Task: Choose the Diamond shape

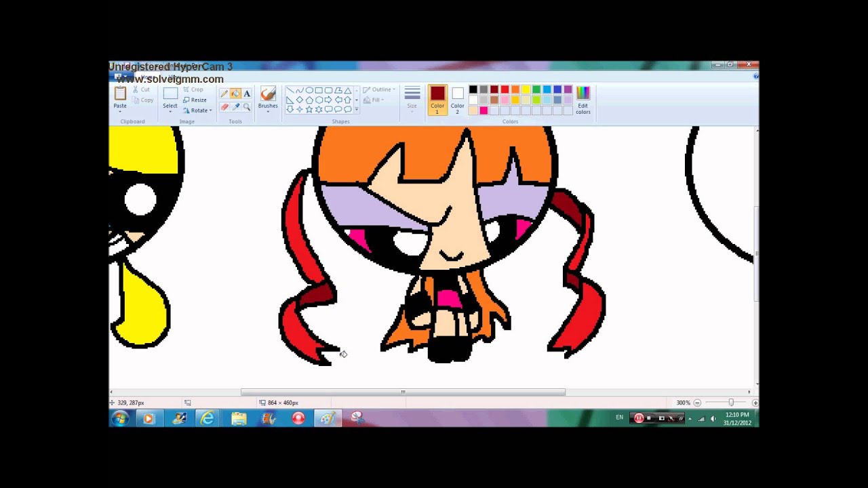Action: click(300, 100)
